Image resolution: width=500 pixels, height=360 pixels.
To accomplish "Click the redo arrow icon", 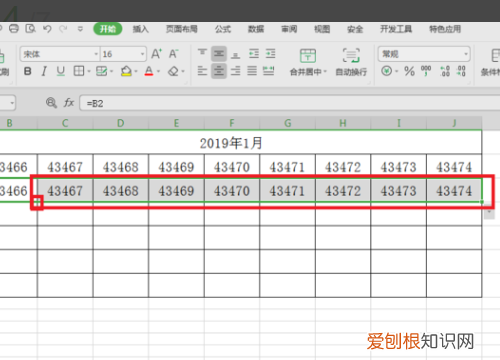I will coord(63,29).
